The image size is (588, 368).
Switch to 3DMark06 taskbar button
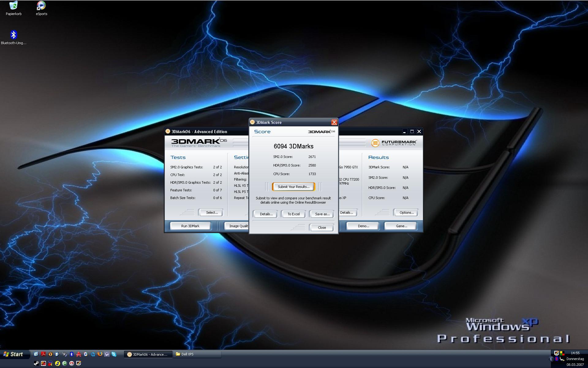click(x=148, y=355)
